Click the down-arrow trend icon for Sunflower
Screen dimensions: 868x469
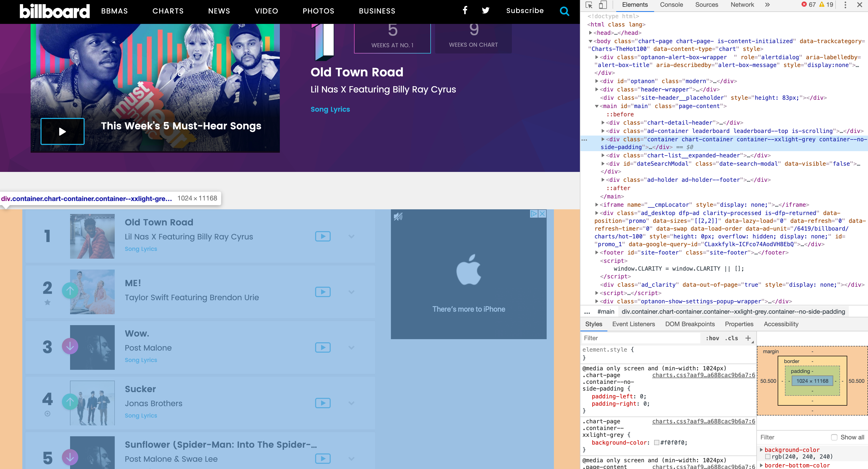[70, 457]
